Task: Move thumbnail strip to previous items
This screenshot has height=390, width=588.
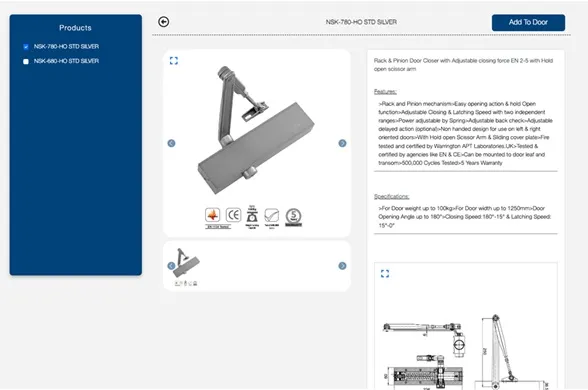Action: (x=171, y=266)
